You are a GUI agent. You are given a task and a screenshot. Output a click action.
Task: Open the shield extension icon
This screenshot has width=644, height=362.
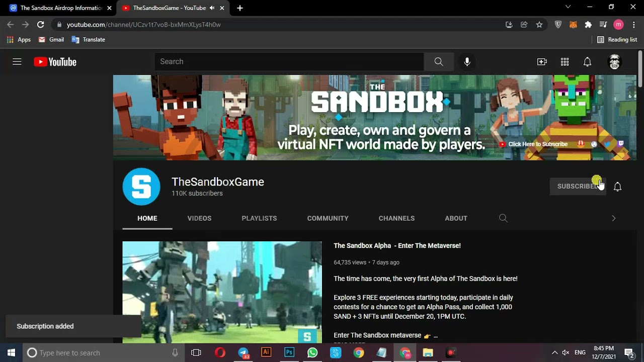click(x=558, y=25)
